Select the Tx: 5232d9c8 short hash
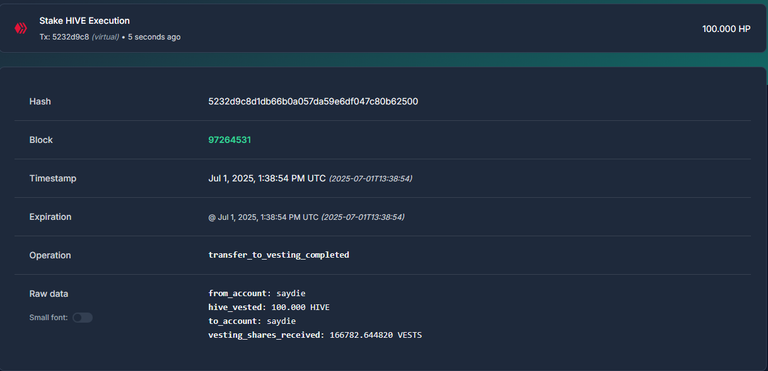 coord(64,37)
